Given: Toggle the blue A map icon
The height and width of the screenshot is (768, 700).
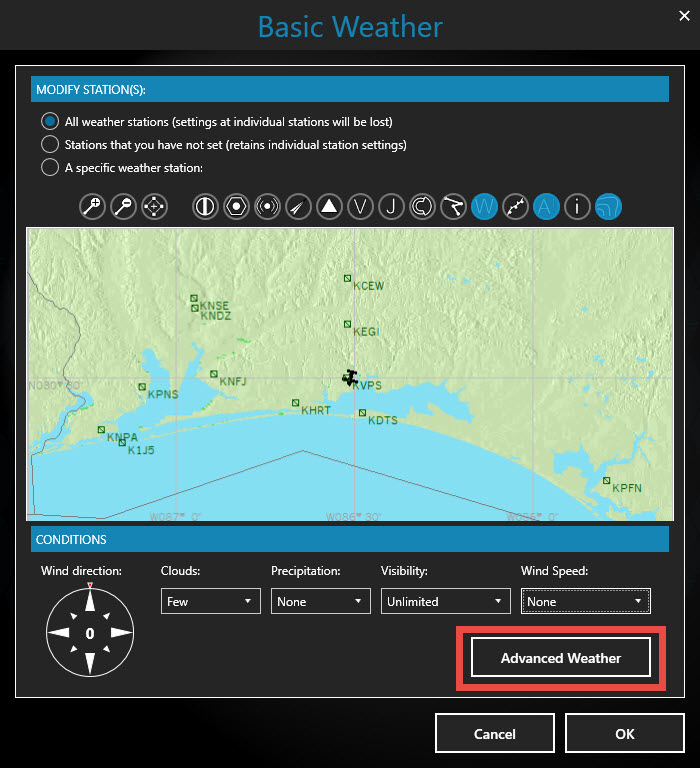Looking at the screenshot, I should click(546, 207).
